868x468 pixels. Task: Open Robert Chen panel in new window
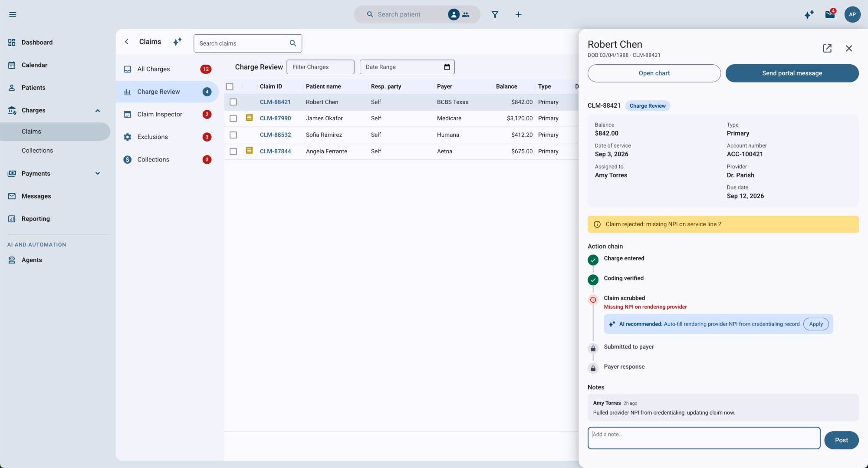[x=827, y=48]
